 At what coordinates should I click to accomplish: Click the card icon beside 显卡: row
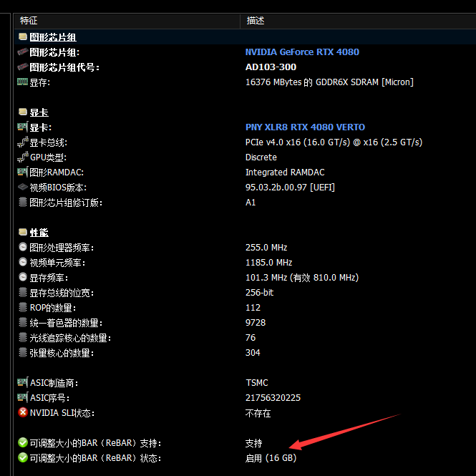tap(23, 127)
